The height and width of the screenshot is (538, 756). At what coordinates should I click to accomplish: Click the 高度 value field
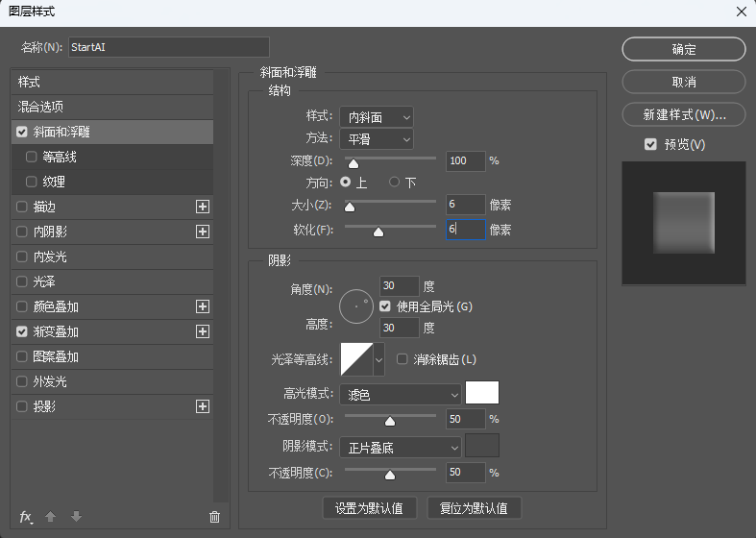click(x=400, y=328)
